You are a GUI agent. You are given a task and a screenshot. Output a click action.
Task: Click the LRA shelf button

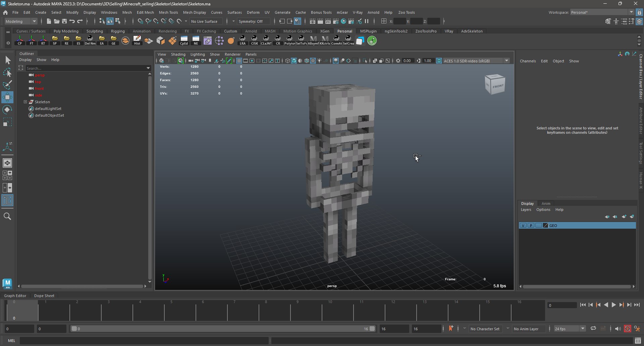pyautogui.click(x=243, y=41)
